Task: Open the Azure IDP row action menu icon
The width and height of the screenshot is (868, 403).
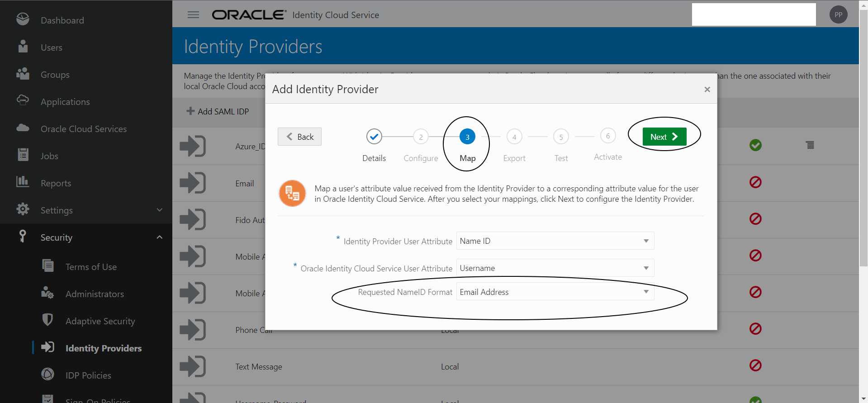Action: [x=810, y=145]
